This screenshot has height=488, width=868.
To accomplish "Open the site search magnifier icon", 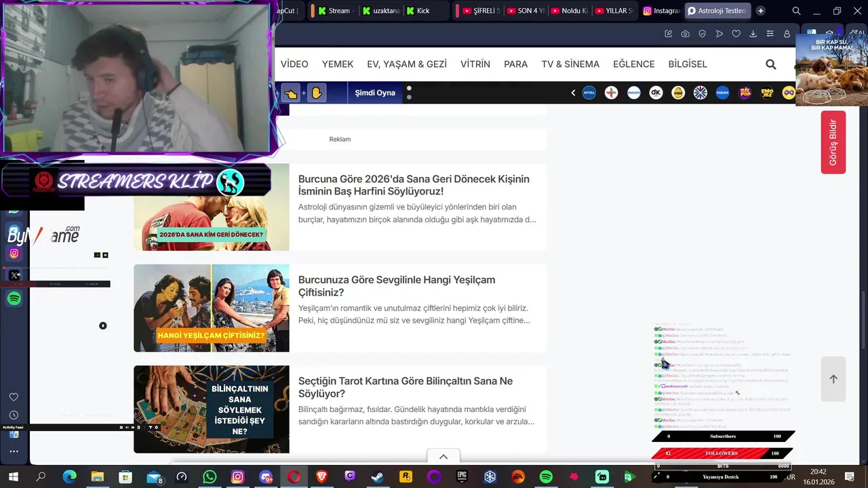I will (x=771, y=64).
